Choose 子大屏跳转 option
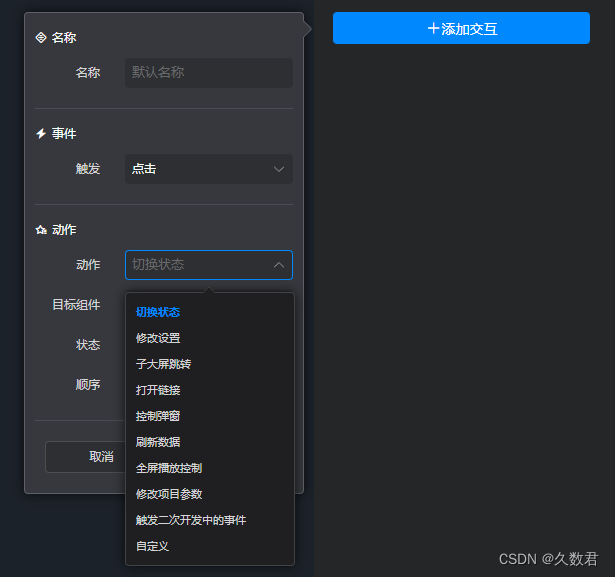Screen dimensions: 615x577 click(x=163, y=364)
